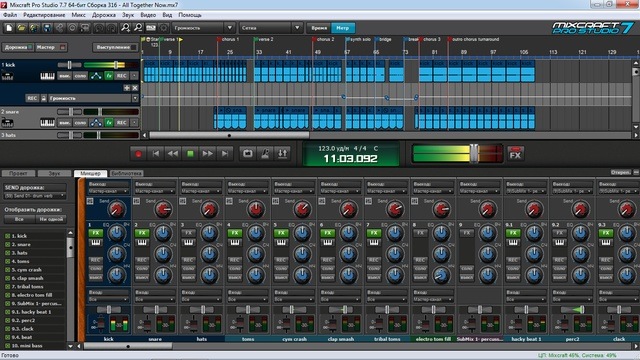Toggle the Loop mode transport icon
The width and height of the screenshot is (640, 360).
[247, 153]
